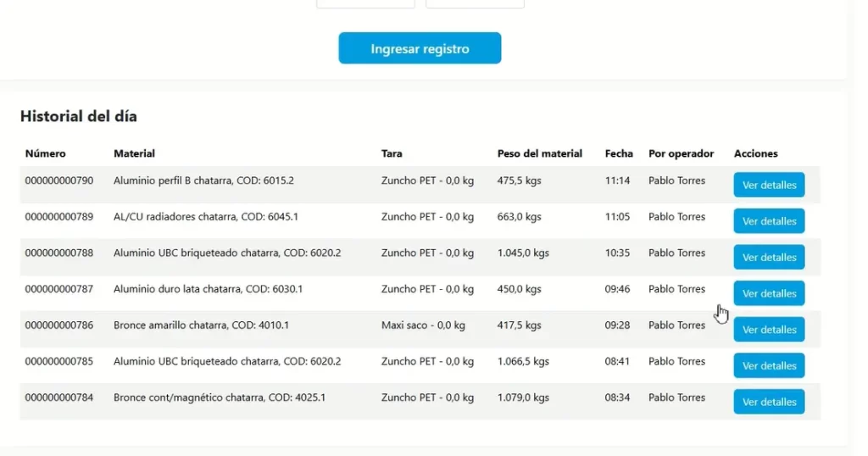868x456 pixels.
Task: Select the Por operador column header
Action: 681,153
